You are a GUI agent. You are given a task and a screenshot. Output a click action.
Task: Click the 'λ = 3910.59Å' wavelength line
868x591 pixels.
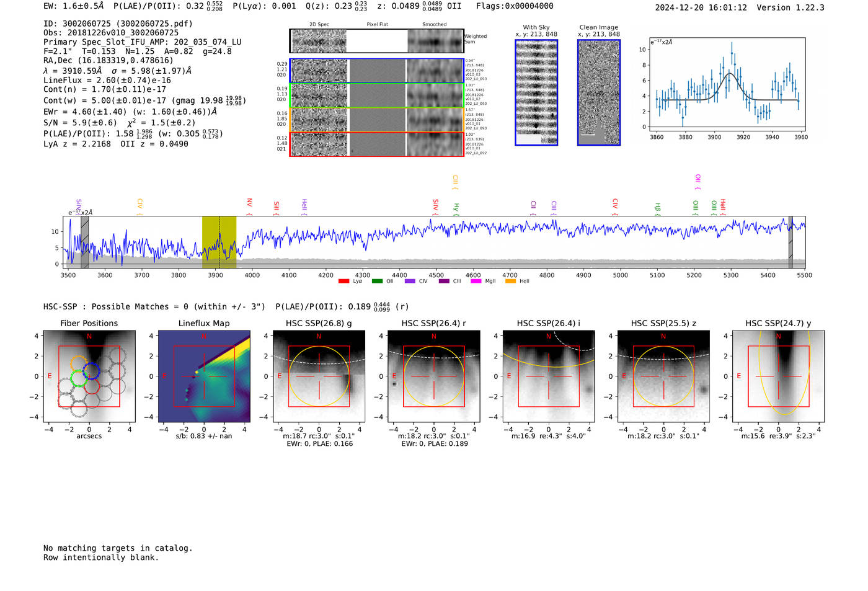118,71
